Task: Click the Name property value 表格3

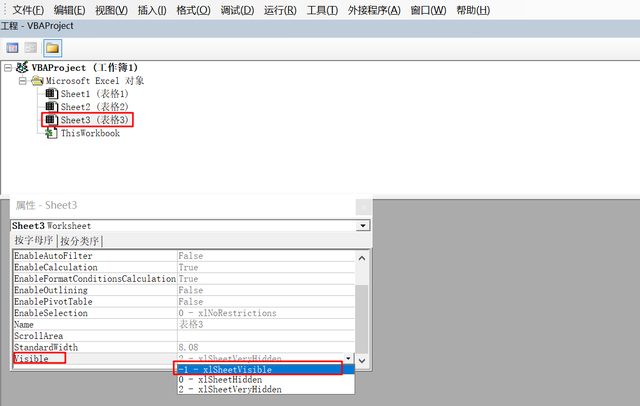Action: click(191, 324)
